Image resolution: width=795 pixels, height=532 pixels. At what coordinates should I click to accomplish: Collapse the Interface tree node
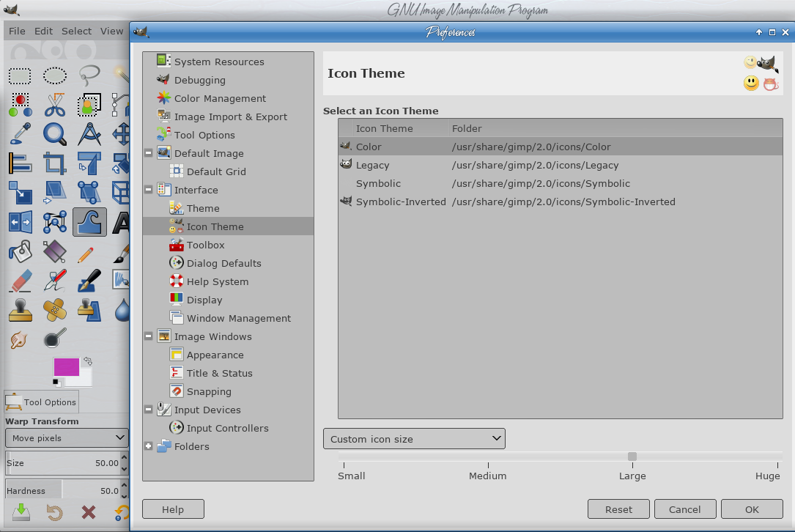point(149,190)
